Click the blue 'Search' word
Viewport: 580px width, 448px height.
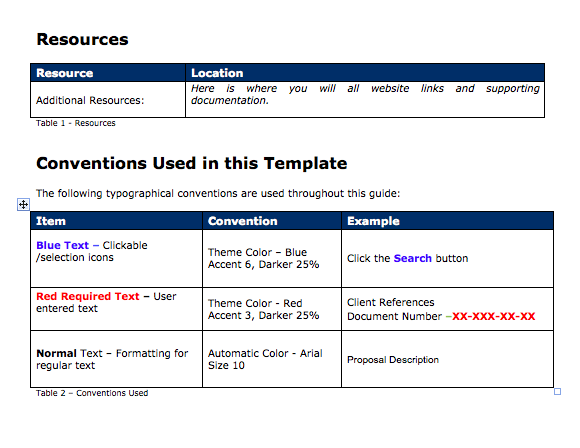[412, 258]
